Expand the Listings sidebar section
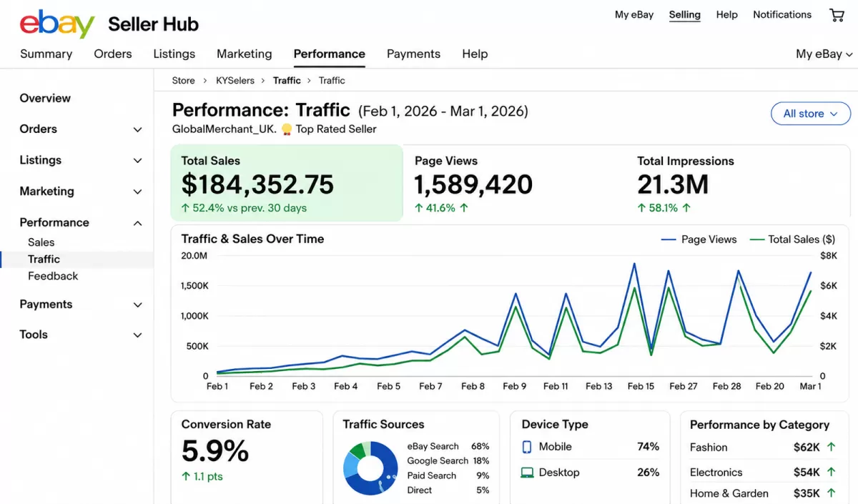The width and height of the screenshot is (858, 504). tap(138, 161)
